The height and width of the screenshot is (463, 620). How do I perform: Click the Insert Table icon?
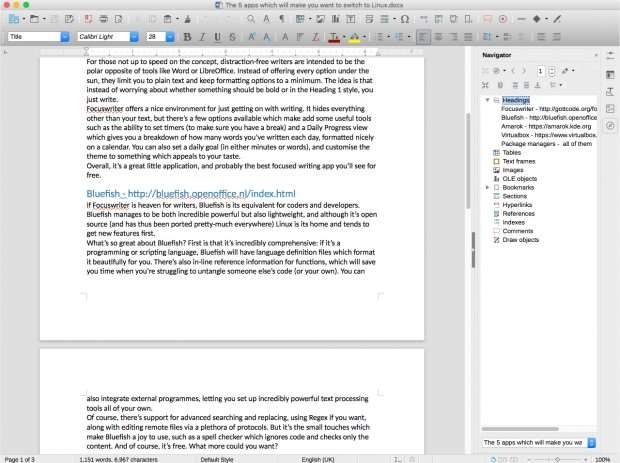[300, 19]
